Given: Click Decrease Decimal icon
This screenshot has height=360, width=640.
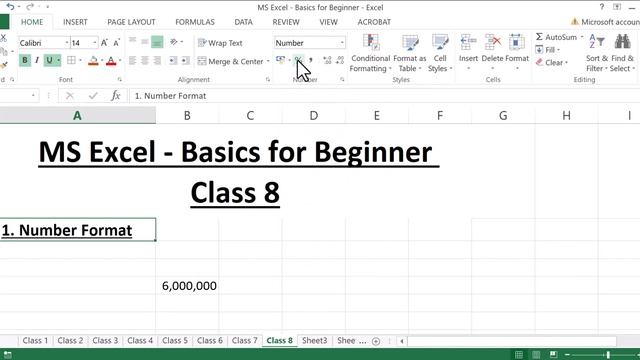Looking at the screenshot, I should 340,60.
